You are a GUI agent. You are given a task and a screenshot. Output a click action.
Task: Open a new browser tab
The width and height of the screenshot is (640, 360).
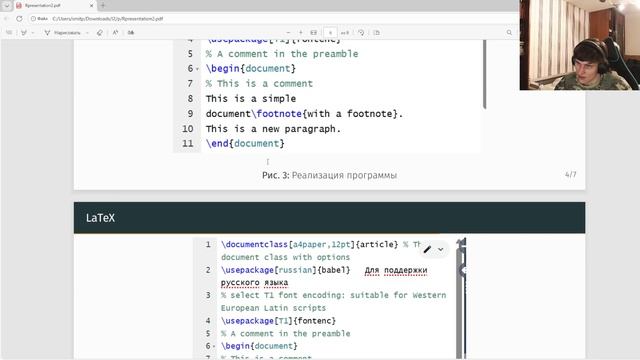103,6
